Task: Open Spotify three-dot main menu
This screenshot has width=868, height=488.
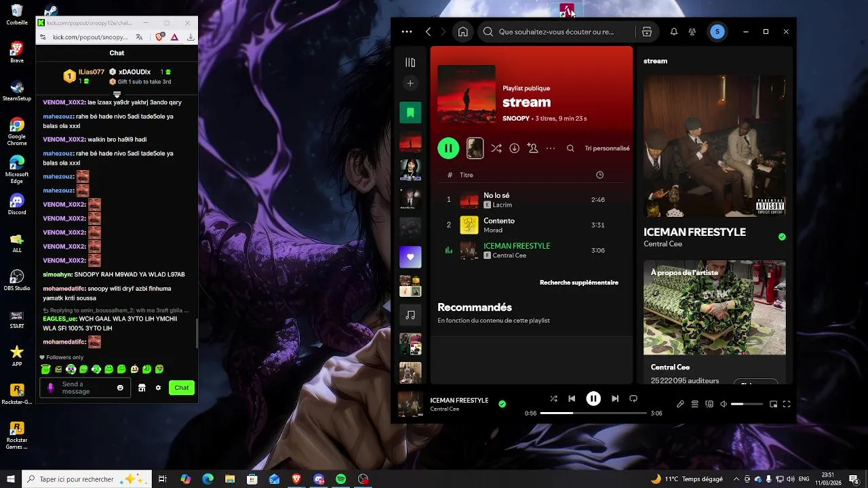Action: click(407, 32)
